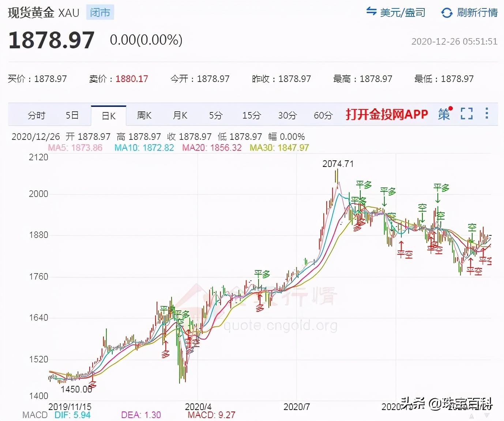Open the 15分 interval view

tap(251, 115)
